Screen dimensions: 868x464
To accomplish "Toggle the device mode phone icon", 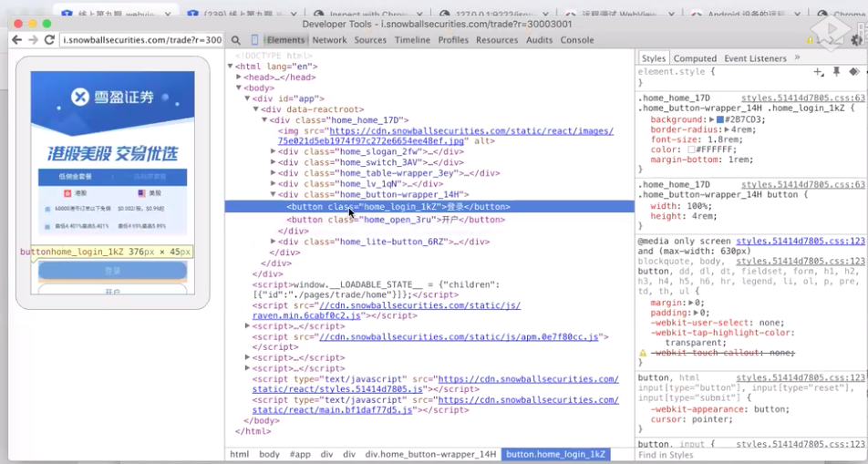I will [x=254, y=40].
